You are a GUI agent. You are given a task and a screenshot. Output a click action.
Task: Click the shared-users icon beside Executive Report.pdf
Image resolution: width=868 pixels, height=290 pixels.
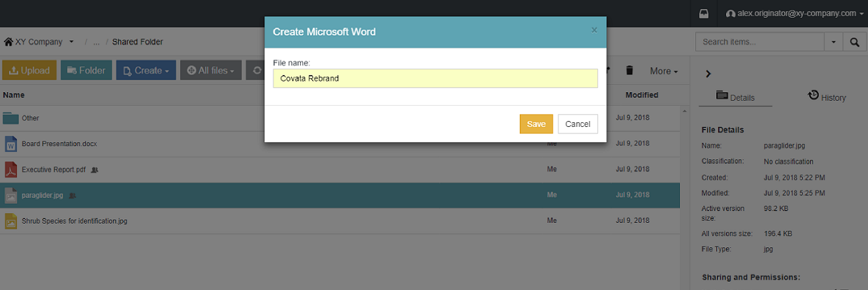(x=95, y=170)
